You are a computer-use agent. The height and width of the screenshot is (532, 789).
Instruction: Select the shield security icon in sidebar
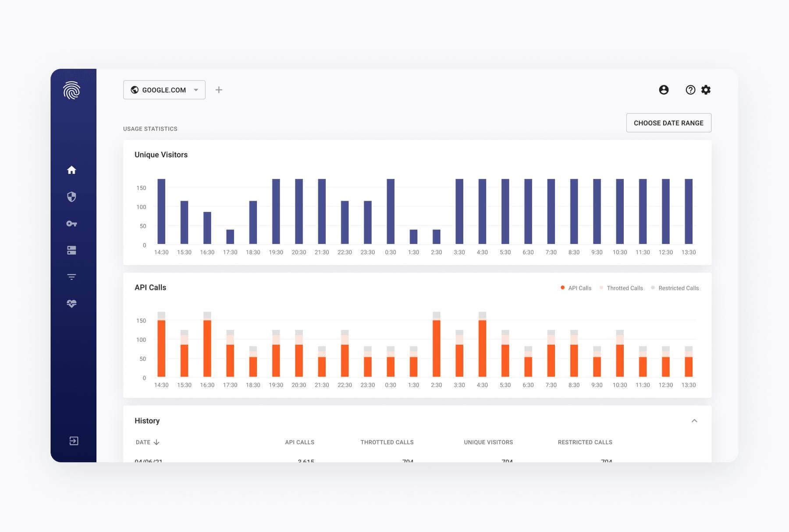point(72,197)
